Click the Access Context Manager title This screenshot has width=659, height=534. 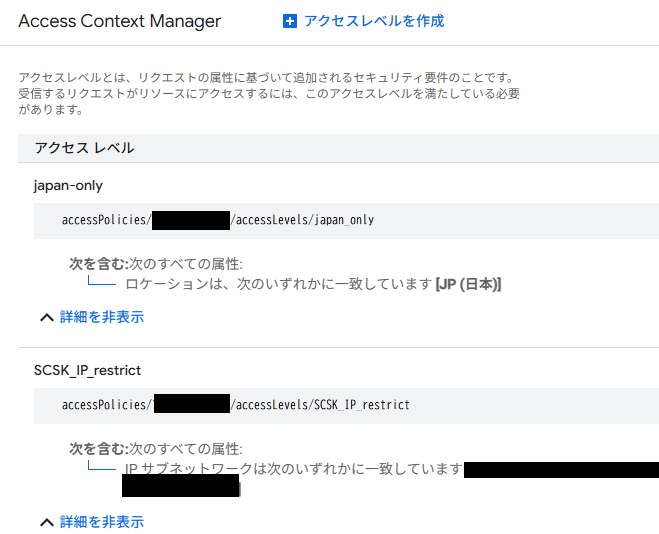pyautogui.click(x=119, y=21)
